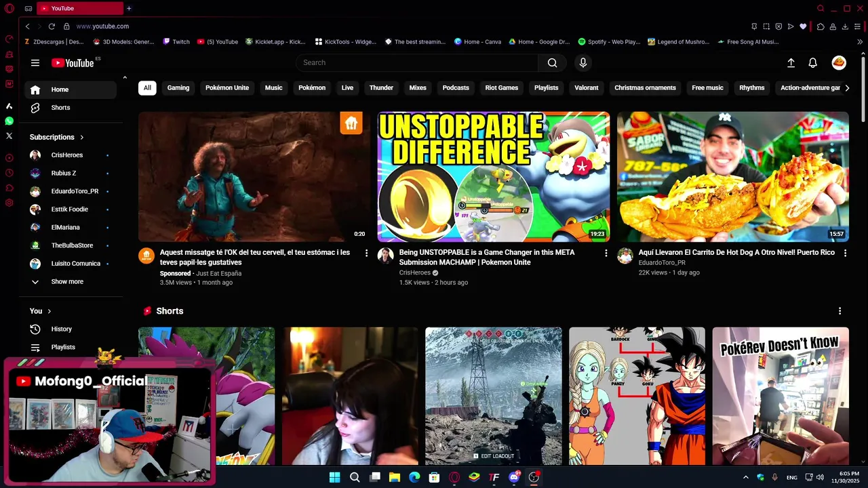The width and height of the screenshot is (868, 488).
Task: Open Discord from the taskbar
Action: tap(514, 477)
